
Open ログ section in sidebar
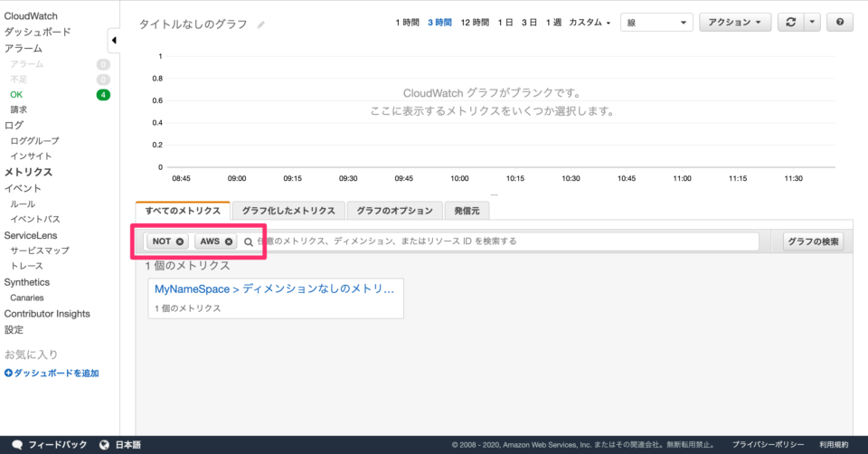tap(14, 125)
